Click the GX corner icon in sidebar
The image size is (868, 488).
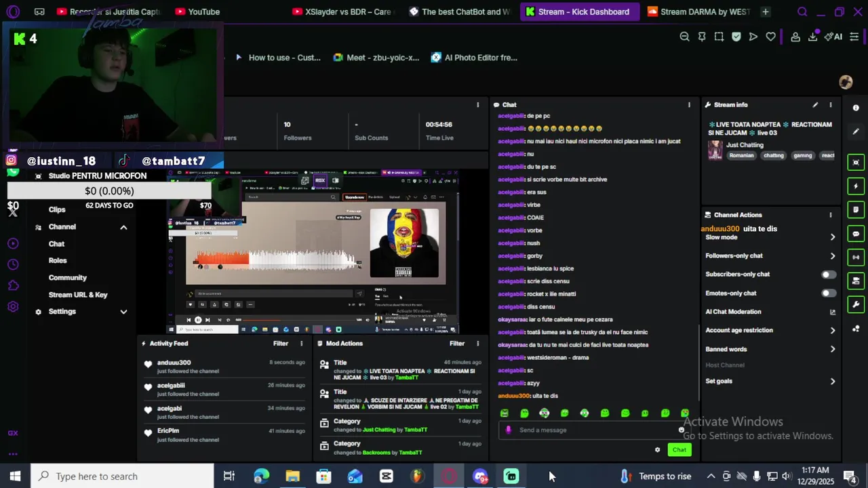[13, 433]
